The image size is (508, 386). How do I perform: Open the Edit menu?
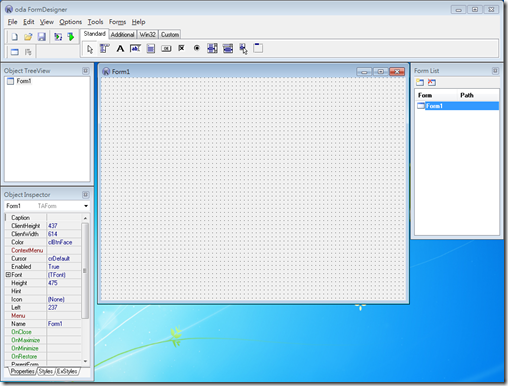[29, 22]
